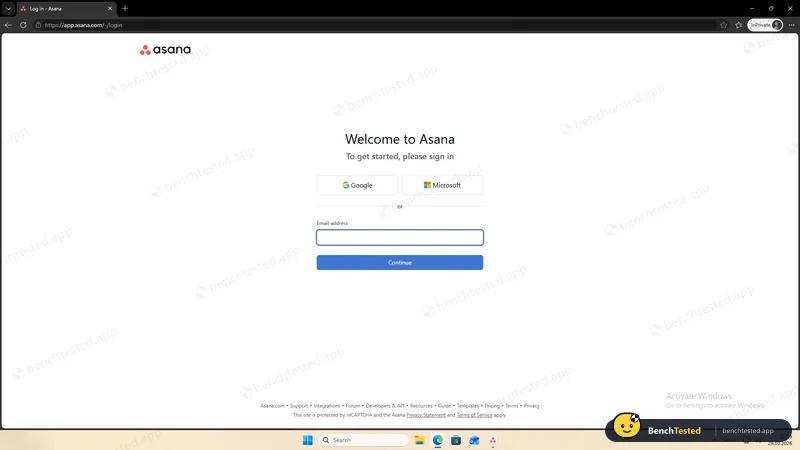Open a new browser tab
The height and width of the screenshot is (450, 800).
click(x=125, y=9)
